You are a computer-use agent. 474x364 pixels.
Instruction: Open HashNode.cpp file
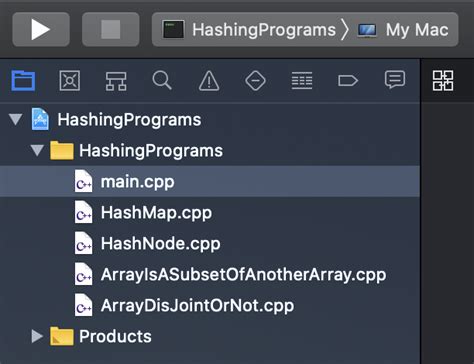(210, 243)
